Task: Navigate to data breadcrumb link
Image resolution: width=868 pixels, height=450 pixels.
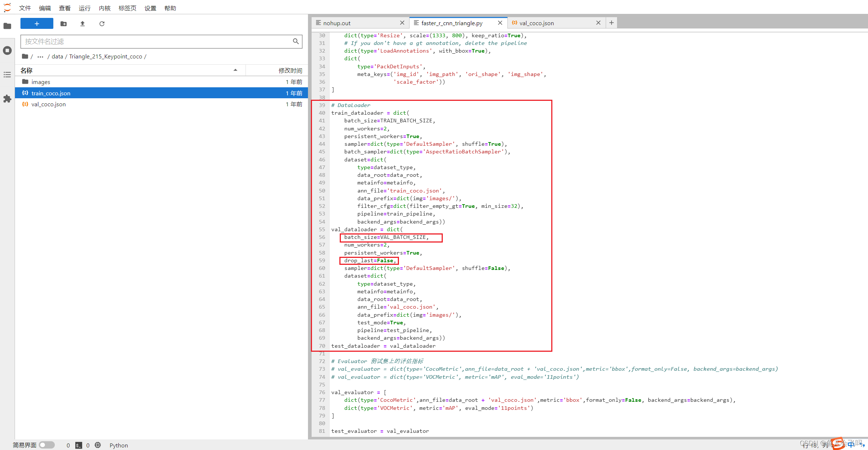Action: [x=57, y=57]
